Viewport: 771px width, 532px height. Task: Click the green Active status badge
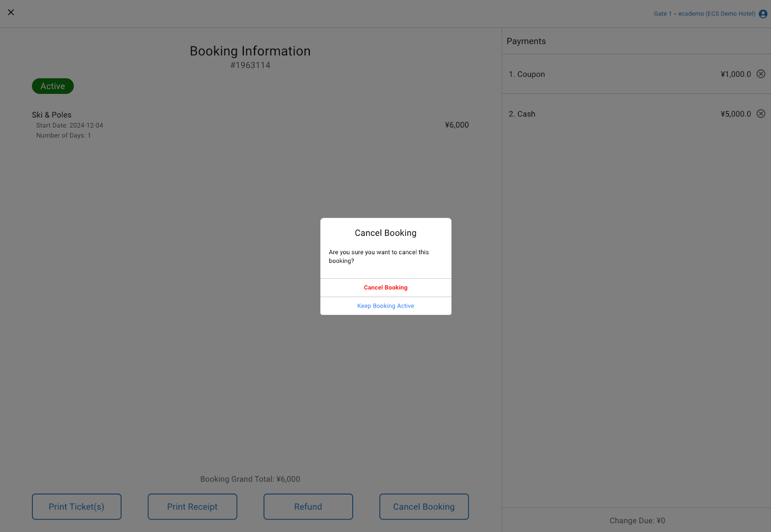53,86
